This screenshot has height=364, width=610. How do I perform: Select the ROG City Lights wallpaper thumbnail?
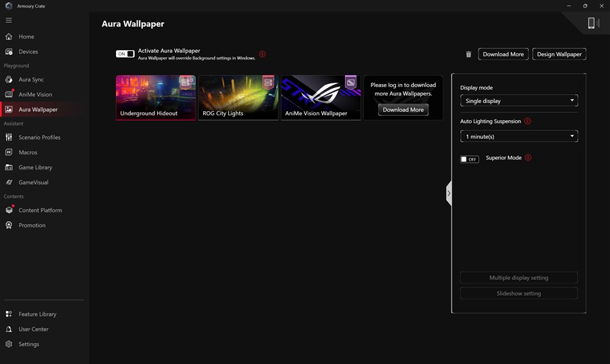238,97
